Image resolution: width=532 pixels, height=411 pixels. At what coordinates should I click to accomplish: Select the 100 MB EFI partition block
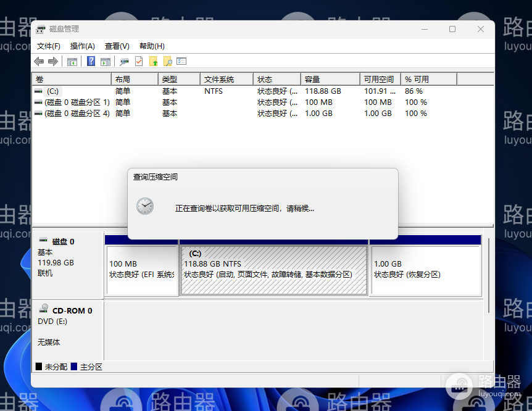(x=142, y=270)
